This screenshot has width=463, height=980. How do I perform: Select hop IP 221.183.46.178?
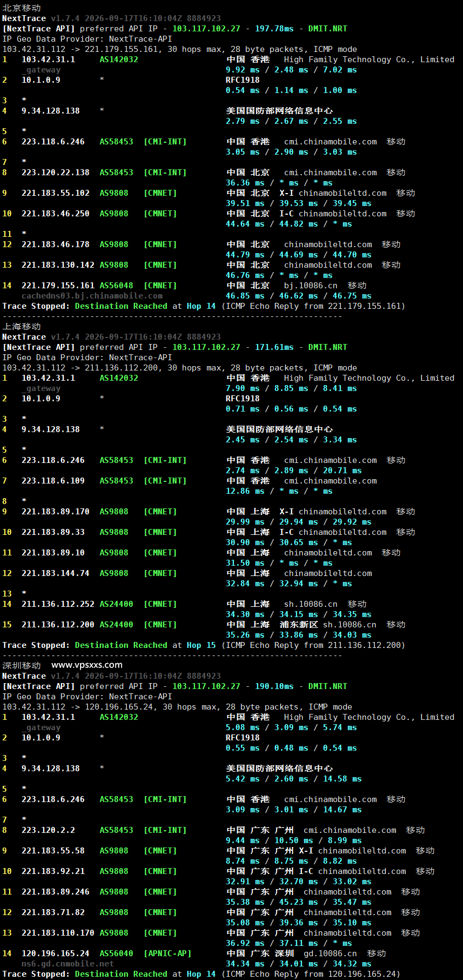[56, 244]
